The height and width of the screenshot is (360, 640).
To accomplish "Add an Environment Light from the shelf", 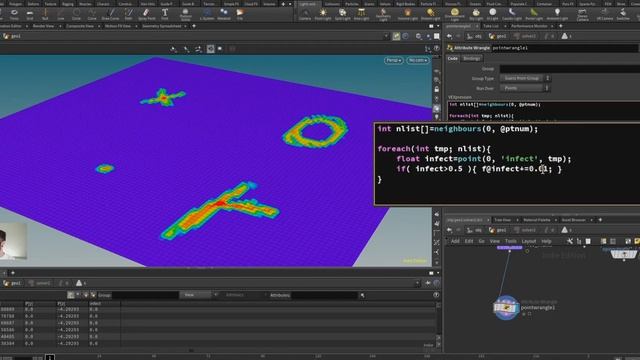I will [x=454, y=15].
